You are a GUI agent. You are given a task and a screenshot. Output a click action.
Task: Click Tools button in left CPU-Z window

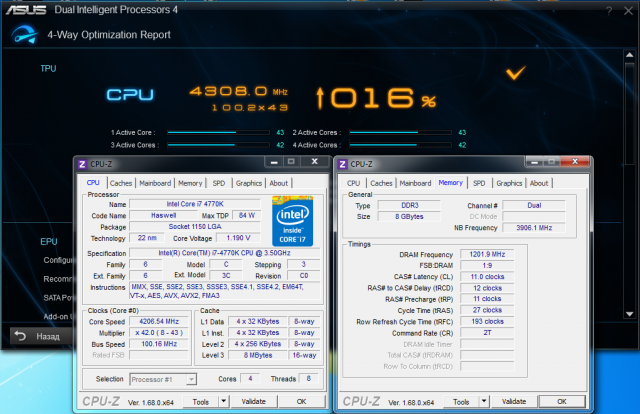tap(200, 402)
